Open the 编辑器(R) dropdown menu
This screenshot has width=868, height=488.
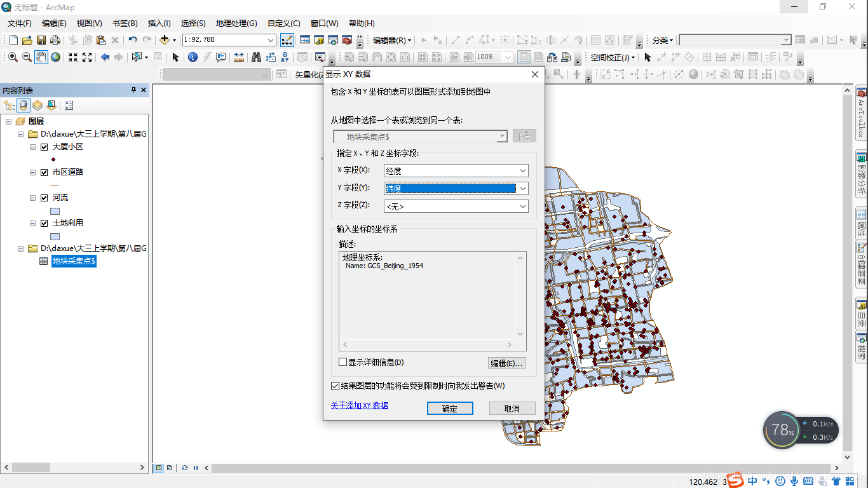click(392, 40)
